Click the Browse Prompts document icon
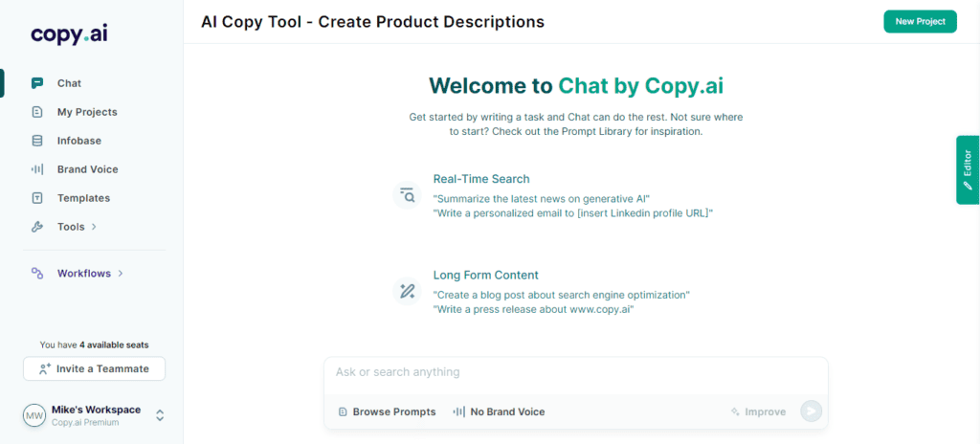980x444 pixels. pos(342,412)
